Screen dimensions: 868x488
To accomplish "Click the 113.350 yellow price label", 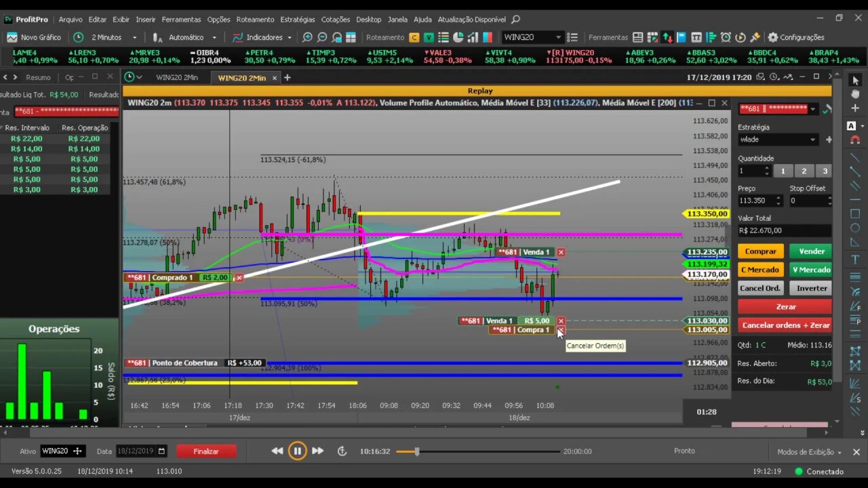I will click(707, 213).
